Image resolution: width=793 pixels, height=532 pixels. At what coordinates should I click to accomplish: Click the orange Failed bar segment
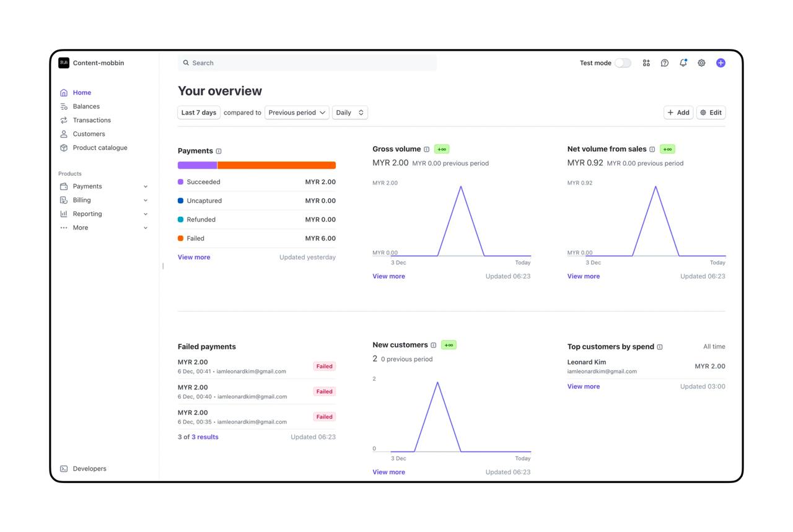pyautogui.click(x=277, y=165)
